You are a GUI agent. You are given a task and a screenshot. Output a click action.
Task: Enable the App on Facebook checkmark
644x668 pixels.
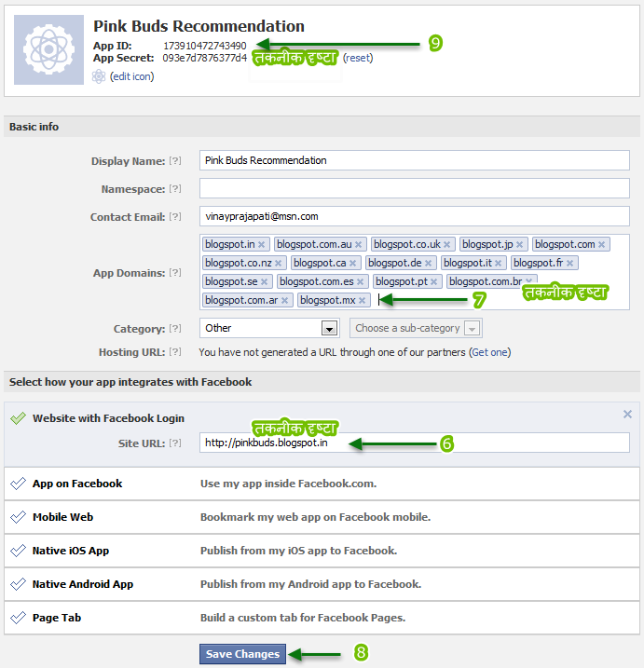18,484
